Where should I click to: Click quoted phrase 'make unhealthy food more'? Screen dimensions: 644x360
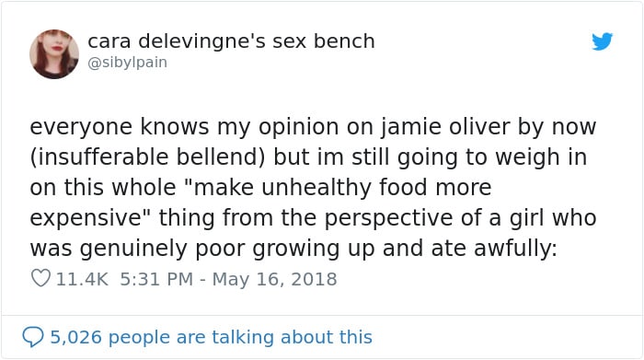[341, 188]
